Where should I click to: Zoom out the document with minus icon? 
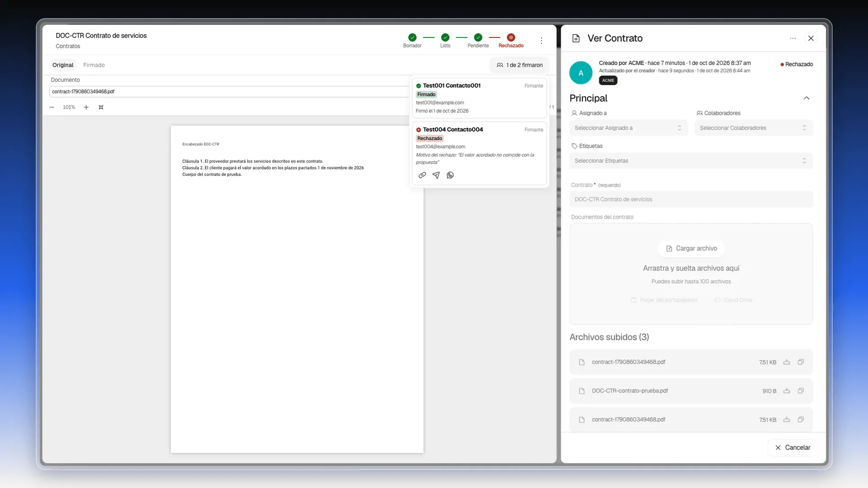click(x=52, y=108)
